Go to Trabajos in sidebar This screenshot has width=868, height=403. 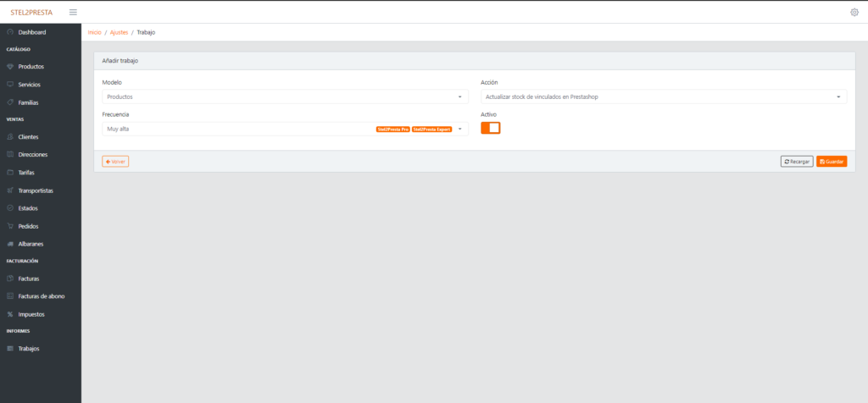click(29, 349)
